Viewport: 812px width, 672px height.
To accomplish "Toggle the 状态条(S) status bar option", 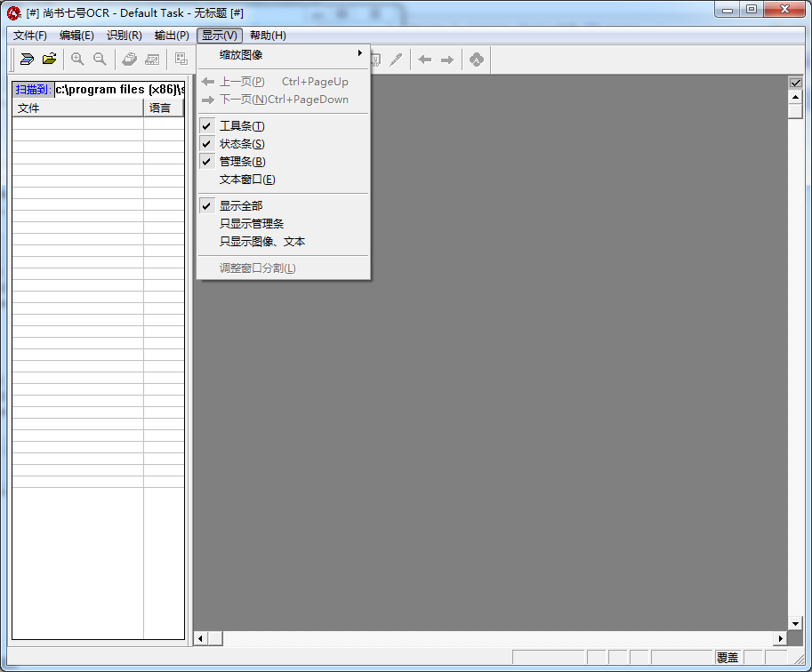I will pos(284,144).
